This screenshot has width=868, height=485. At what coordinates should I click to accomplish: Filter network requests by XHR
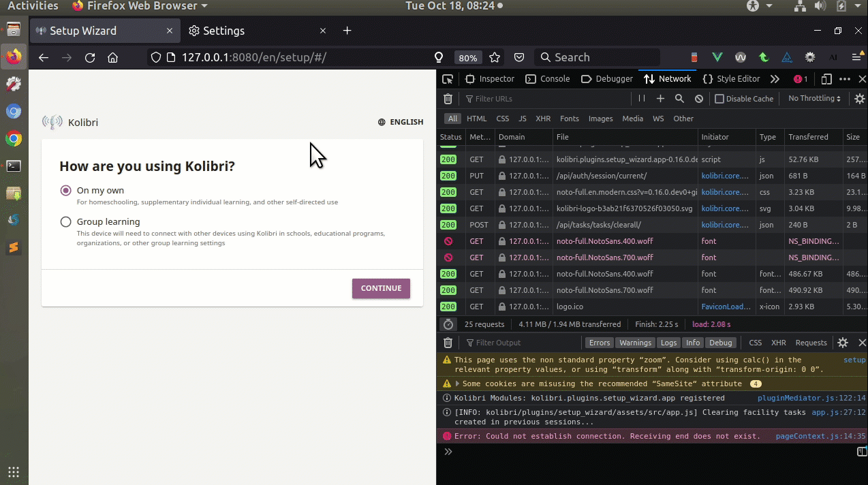click(543, 119)
